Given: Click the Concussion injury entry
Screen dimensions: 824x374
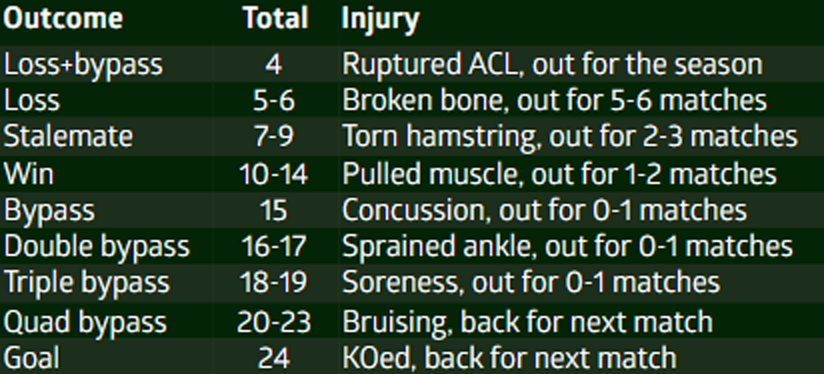Looking at the screenshot, I should click(x=544, y=210).
